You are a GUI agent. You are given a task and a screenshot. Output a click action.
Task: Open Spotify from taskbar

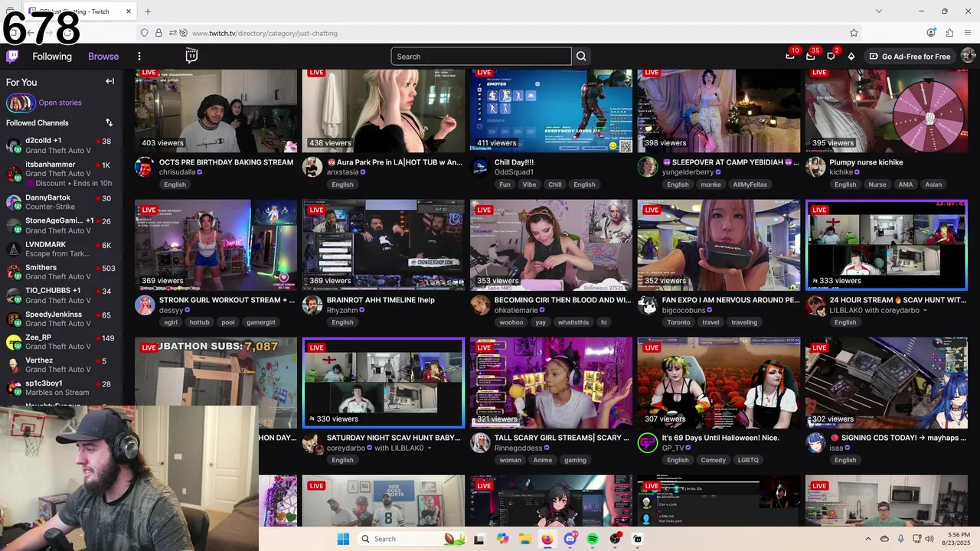[593, 539]
